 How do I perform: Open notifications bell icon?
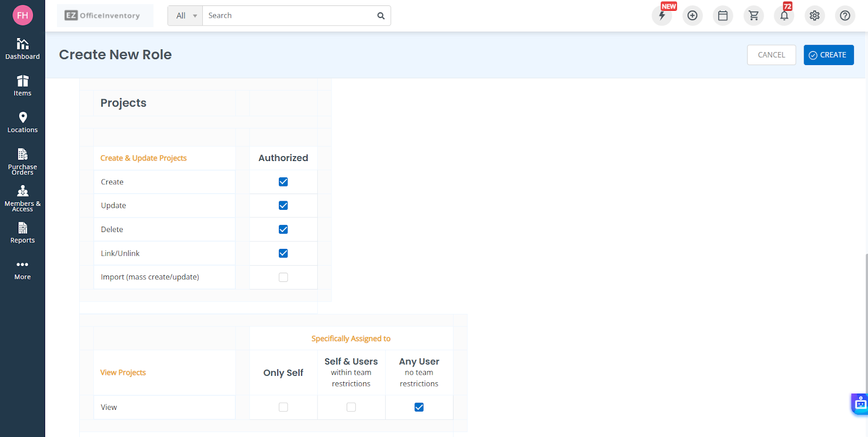coord(784,16)
